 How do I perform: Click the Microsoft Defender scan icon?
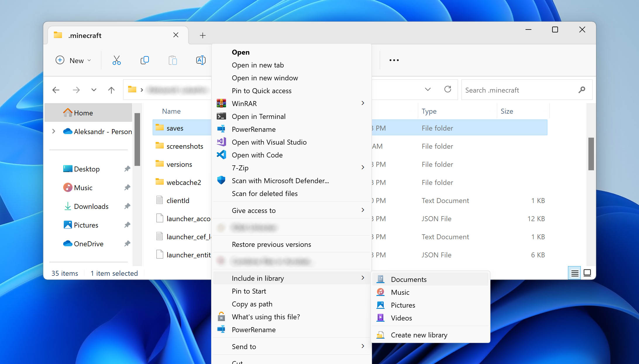(x=222, y=180)
